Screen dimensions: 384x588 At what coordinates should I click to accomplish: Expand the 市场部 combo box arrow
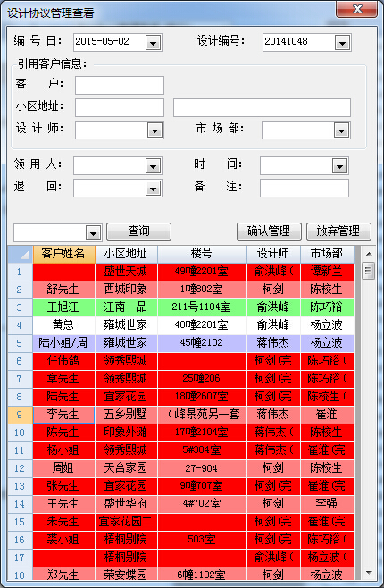pyautogui.click(x=341, y=130)
